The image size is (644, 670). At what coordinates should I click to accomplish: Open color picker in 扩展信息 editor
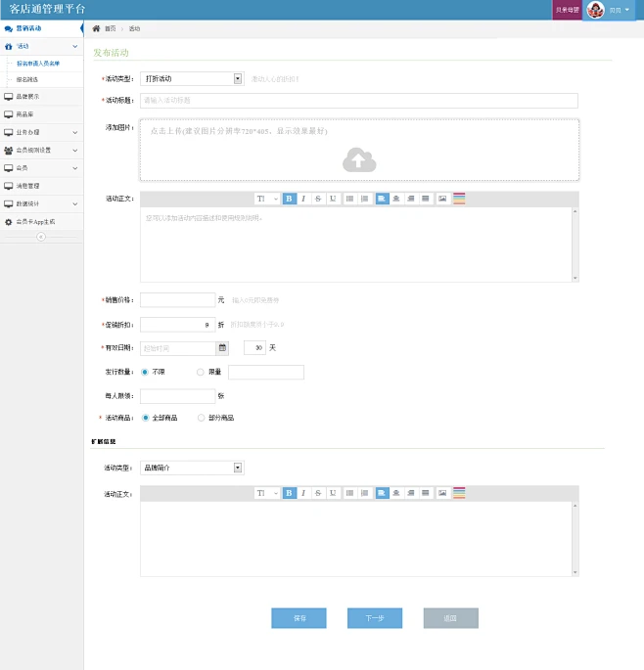tap(459, 493)
